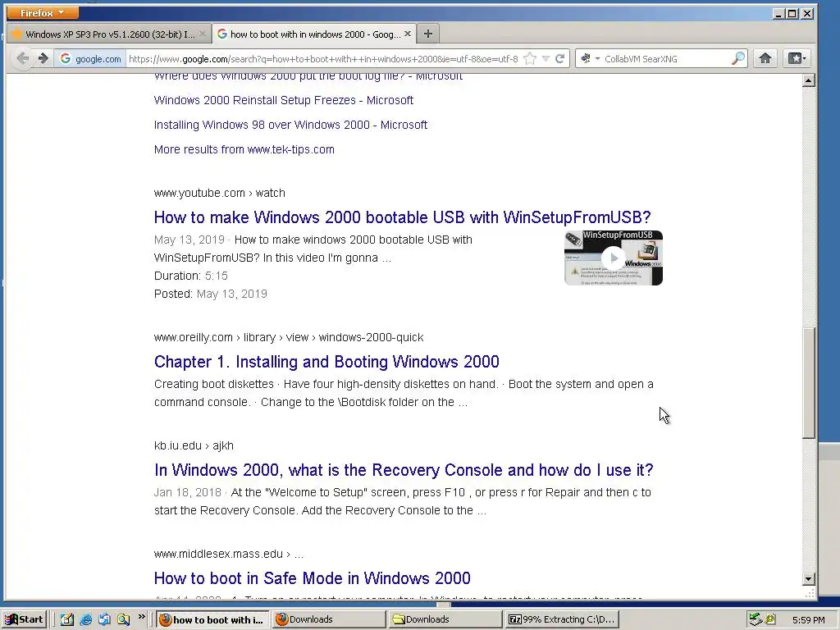Reload the current page
840x630 pixels.
559,58
